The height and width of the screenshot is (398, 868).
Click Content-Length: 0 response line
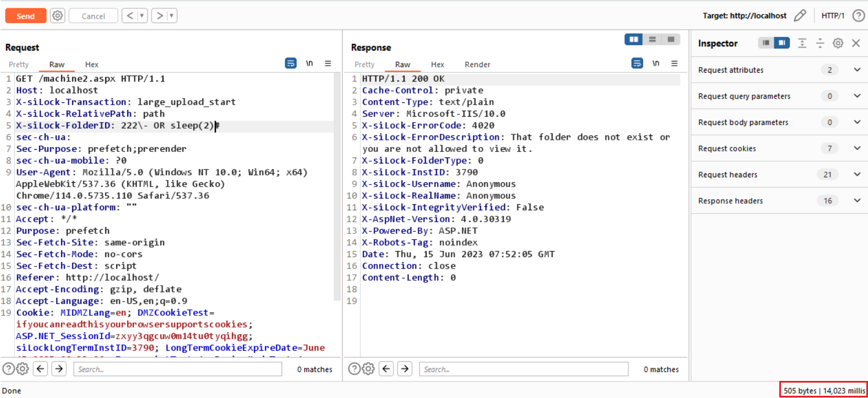pyautogui.click(x=409, y=277)
